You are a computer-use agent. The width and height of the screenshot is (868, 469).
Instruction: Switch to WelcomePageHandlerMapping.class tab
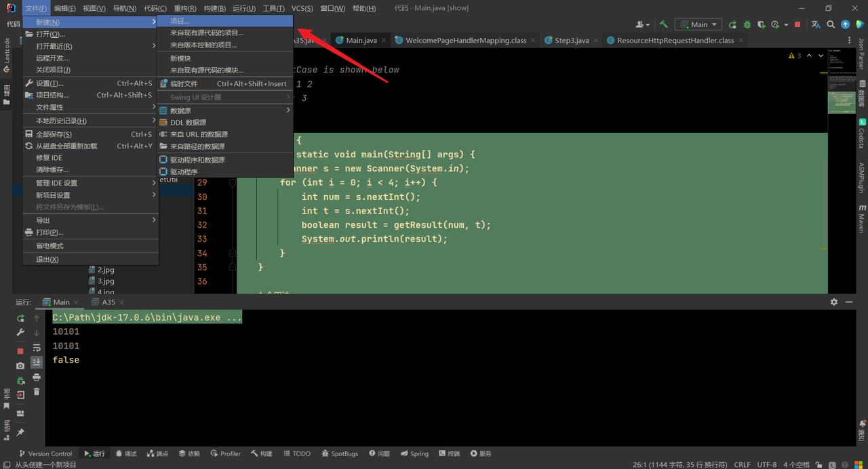466,41
